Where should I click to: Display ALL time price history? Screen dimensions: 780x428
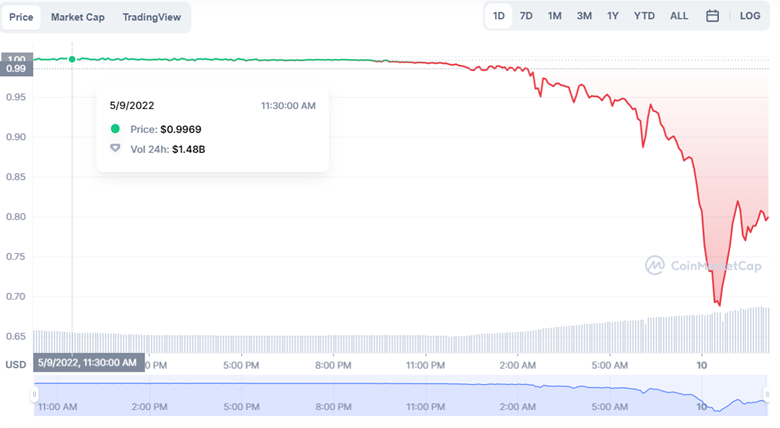point(679,16)
